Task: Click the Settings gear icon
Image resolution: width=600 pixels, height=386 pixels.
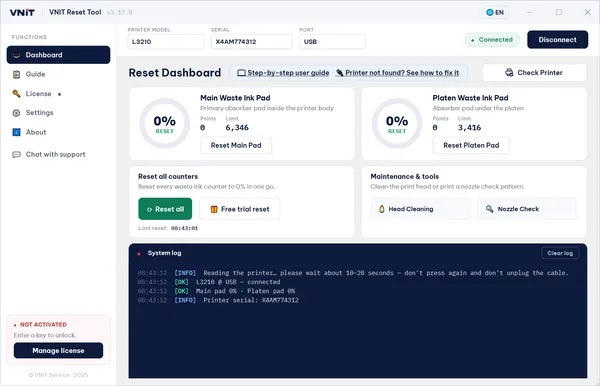Action: pos(16,113)
